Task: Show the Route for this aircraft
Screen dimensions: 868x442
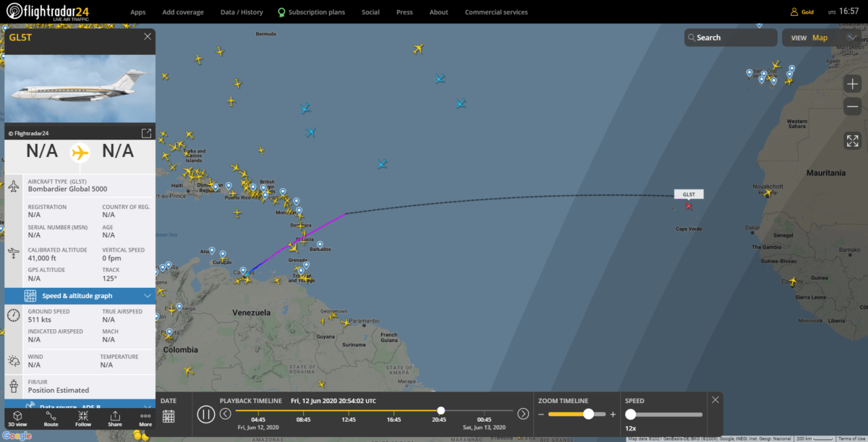Action: pyautogui.click(x=51, y=418)
